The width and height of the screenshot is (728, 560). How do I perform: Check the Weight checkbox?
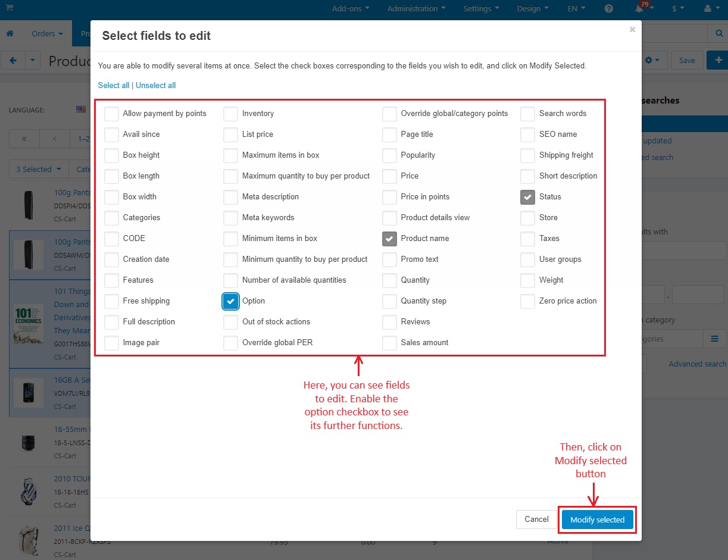527,280
